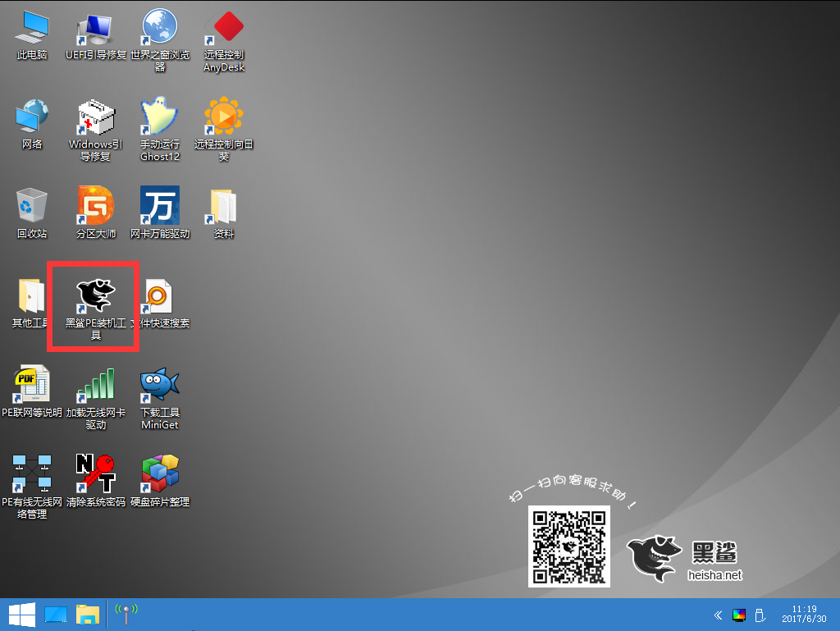Open 世界之窗浏览器 browser icon
Screen dimensions: 840x631
[x=160, y=41]
